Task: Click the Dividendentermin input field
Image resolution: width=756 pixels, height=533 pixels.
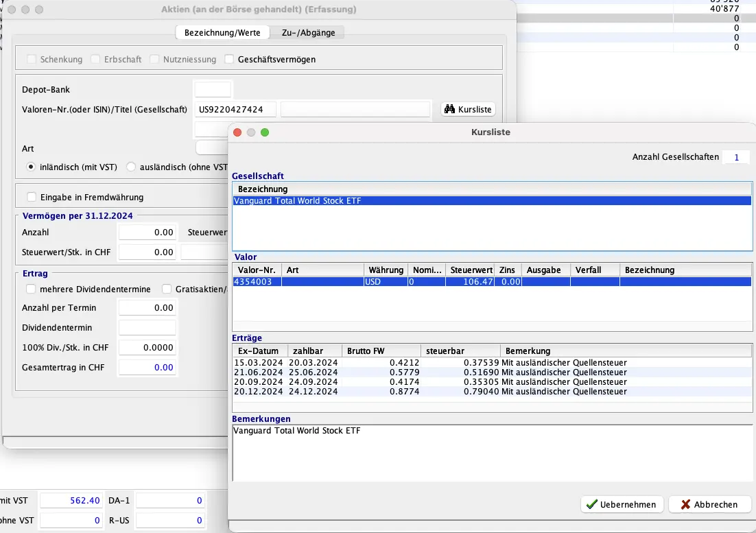Action: click(x=147, y=328)
